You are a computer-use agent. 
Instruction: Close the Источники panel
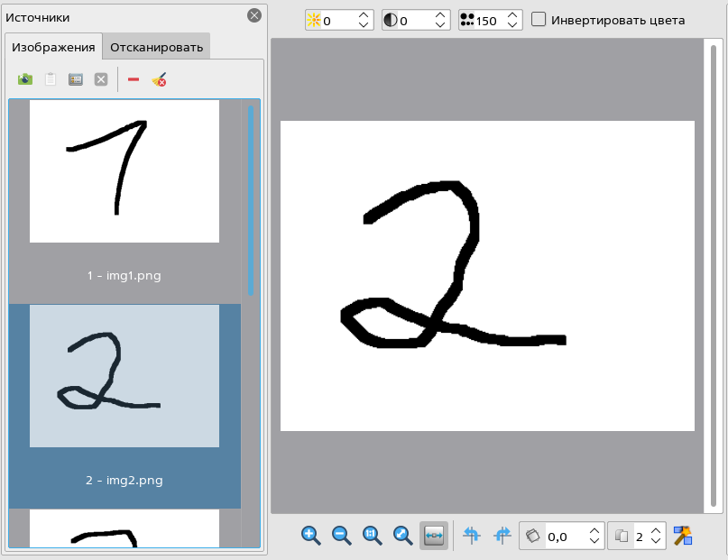pos(254,16)
